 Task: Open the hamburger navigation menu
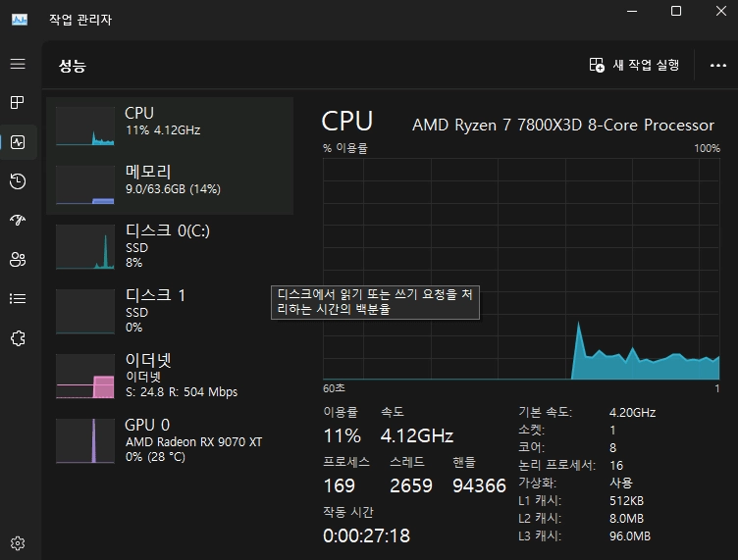(x=18, y=64)
